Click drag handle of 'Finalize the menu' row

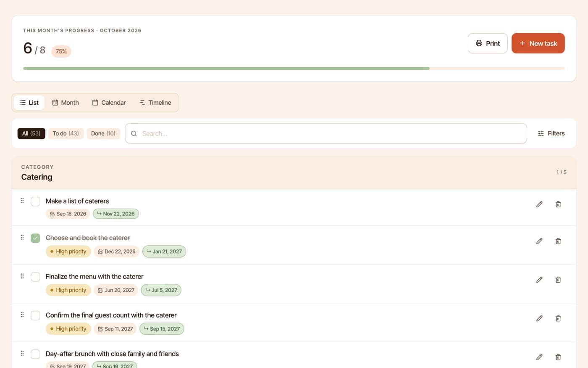(22, 276)
